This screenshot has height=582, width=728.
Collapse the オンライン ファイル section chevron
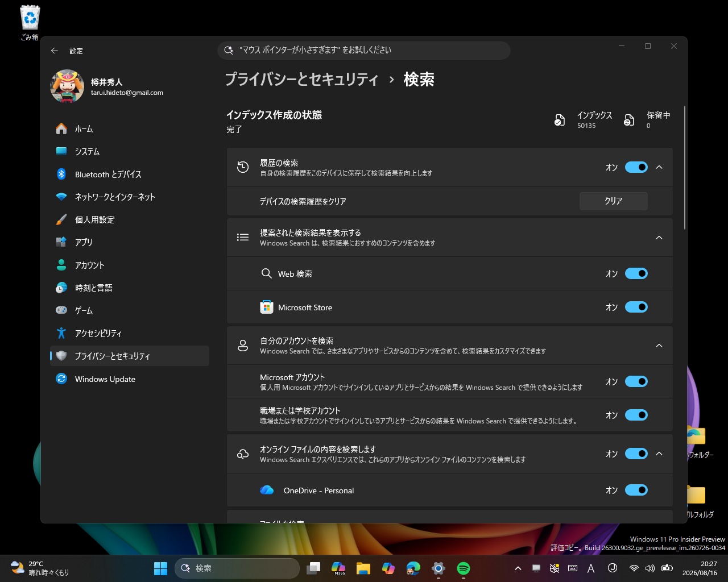click(659, 454)
